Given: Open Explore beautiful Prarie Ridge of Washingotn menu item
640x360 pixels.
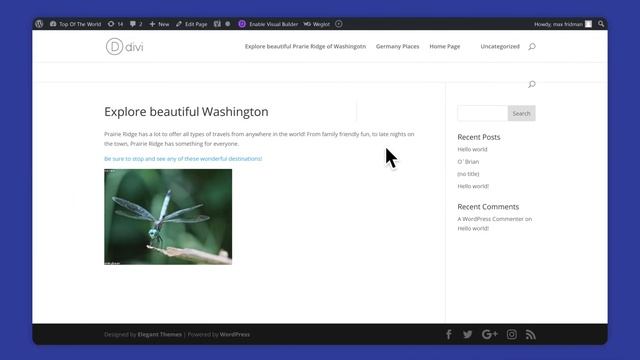Looking at the screenshot, I should click(305, 47).
